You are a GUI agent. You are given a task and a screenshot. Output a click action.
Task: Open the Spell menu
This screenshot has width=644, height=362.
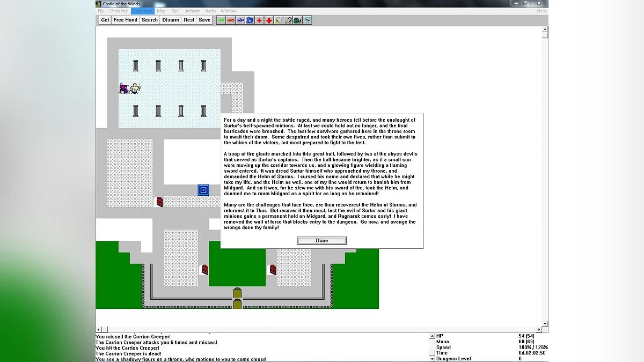coord(176,11)
